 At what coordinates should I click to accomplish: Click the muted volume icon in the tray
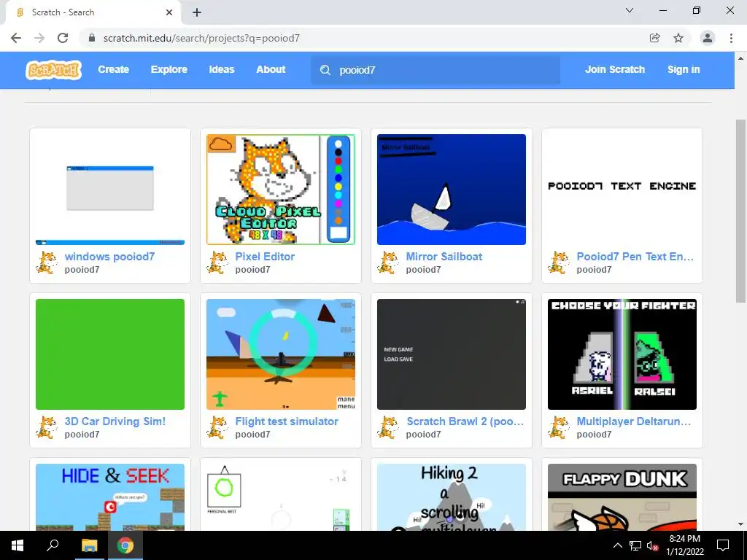point(652,545)
